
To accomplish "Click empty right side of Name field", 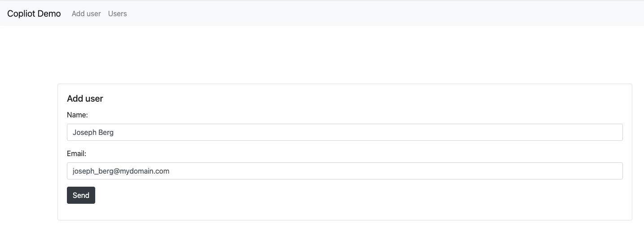I will coord(404,132).
